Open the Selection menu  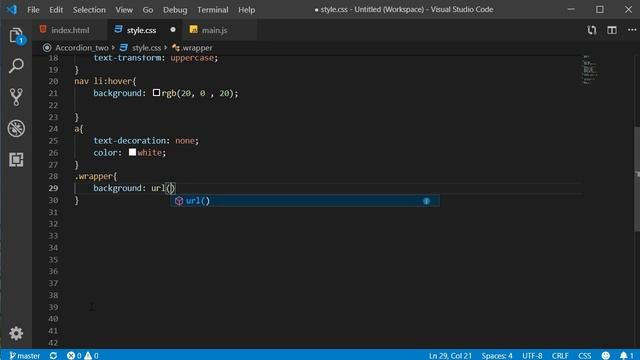pyautogui.click(x=89, y=9)
